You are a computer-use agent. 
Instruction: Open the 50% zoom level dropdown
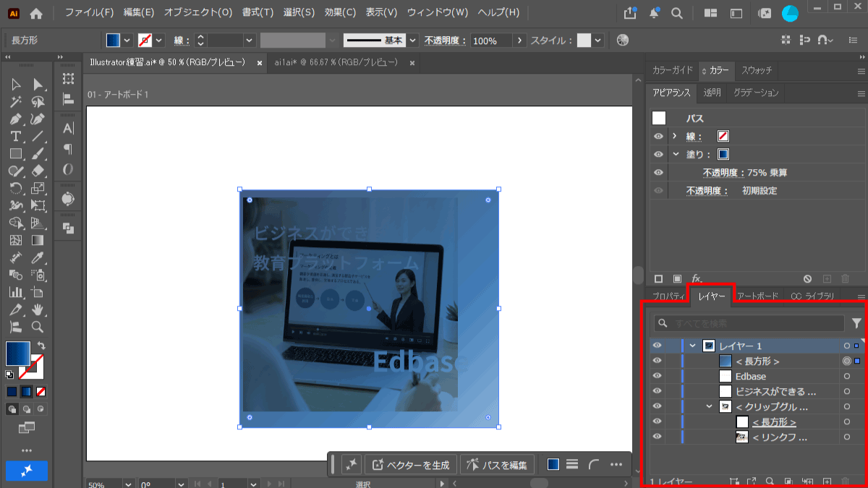128,484
